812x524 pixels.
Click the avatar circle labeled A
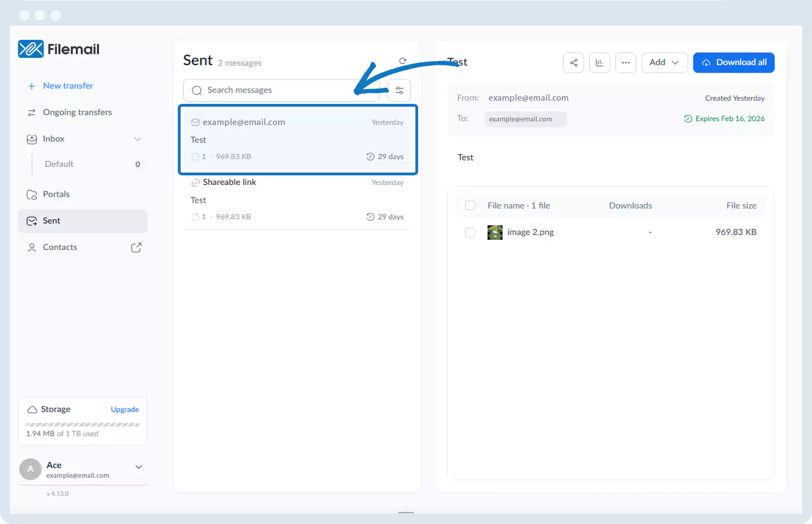tap(30, 469)
